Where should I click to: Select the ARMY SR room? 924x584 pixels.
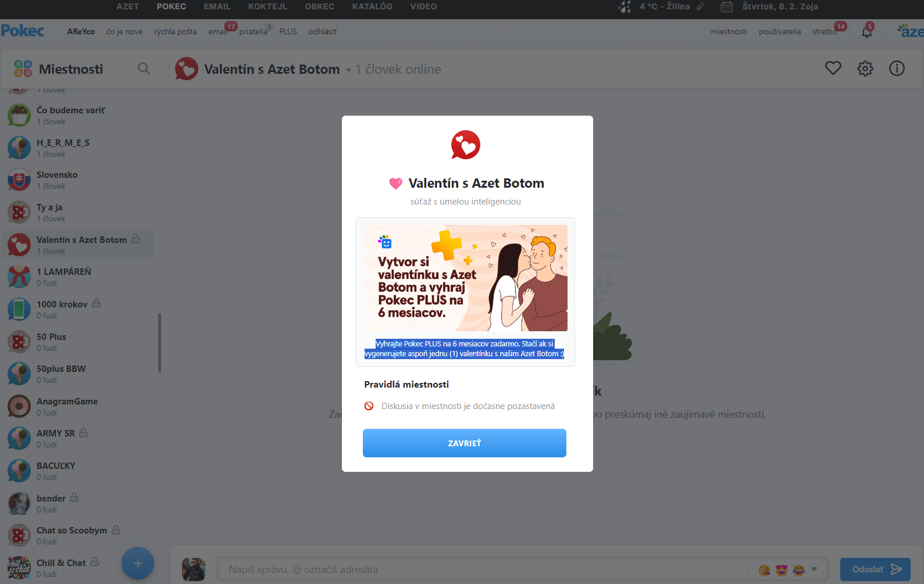click(x=77, y=438)
